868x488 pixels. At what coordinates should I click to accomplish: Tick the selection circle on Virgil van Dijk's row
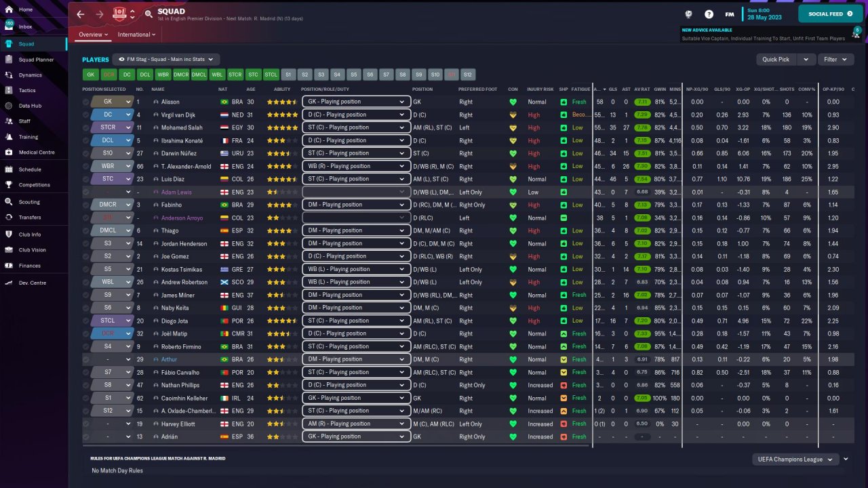(86, 115)
